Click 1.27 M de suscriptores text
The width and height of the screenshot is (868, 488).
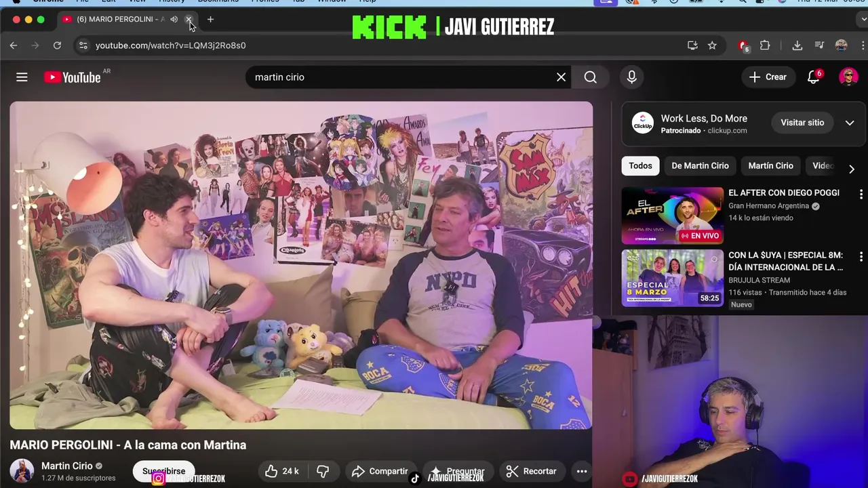click(x=79, y=478)
